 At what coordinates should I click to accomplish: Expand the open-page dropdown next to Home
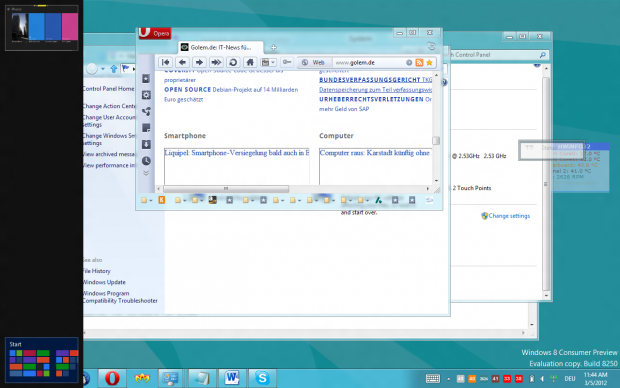pos(268,62)
